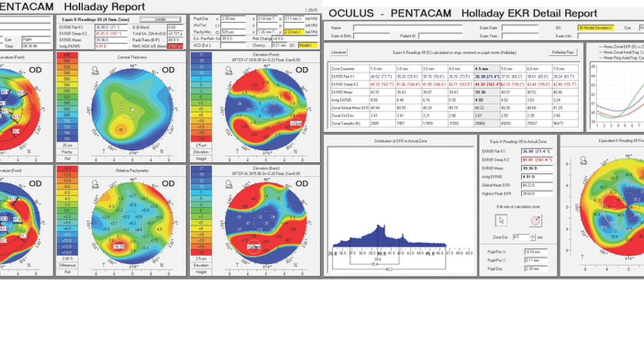The image size is (644, 362).
Task: Click Pachy button under thickness color scale
Action: coord(67,152)
